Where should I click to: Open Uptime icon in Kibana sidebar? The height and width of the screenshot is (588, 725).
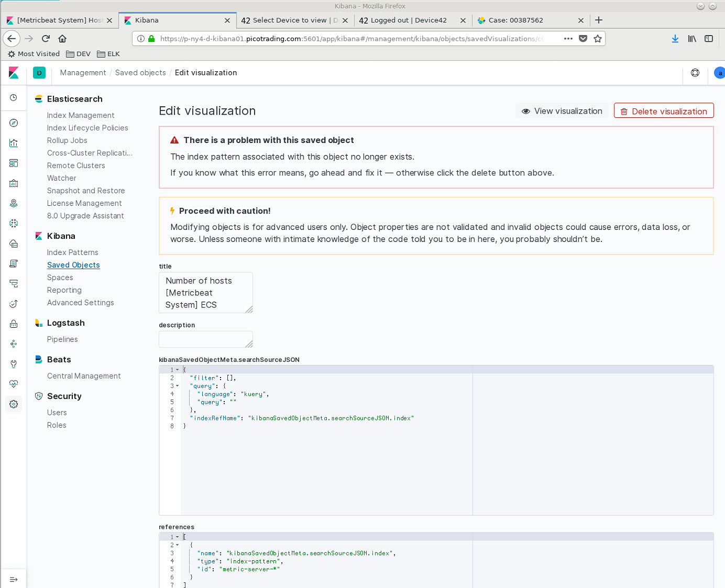pos(14,304)
